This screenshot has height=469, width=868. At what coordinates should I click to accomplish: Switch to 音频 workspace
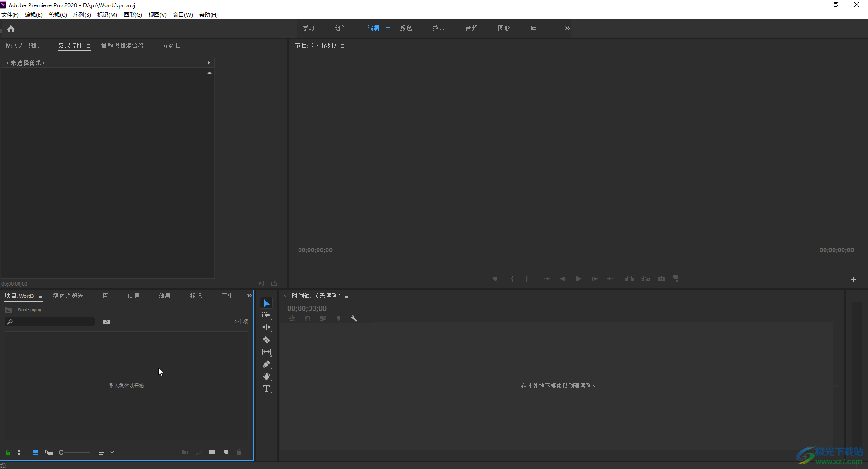tap(472, 28)
